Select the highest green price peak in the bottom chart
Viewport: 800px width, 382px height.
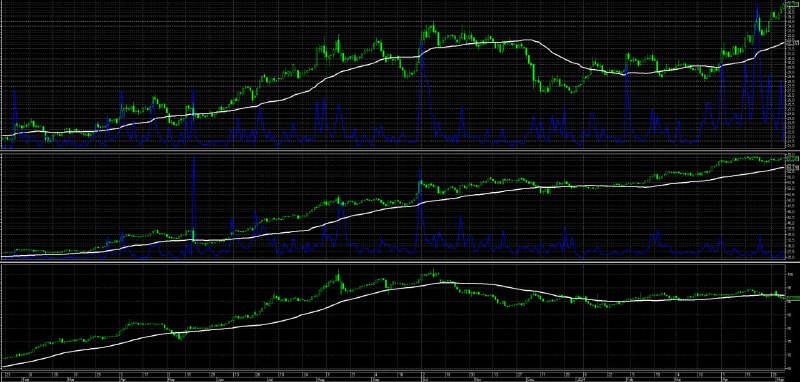(x=433, y=271)
